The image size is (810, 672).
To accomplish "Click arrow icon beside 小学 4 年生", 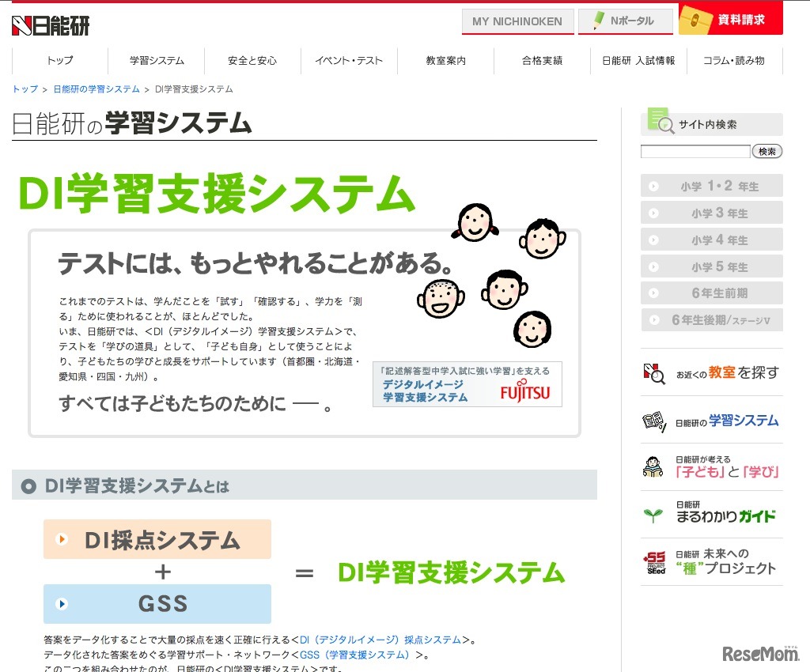I will [x=653, y=240].
